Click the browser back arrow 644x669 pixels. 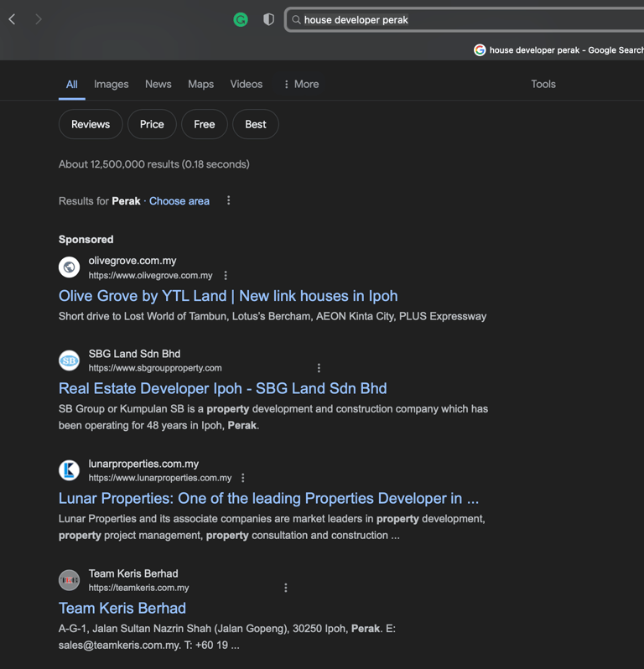point(13,19)
